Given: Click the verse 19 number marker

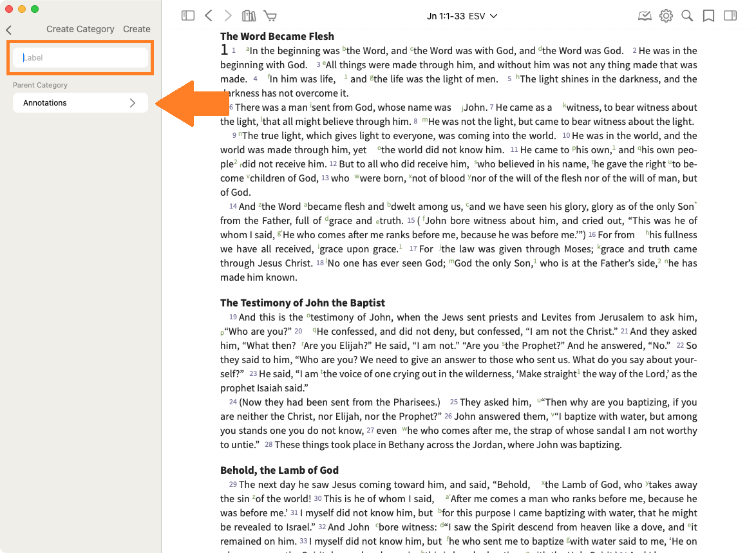Looking at the screenshot, I should (x=233, y=317).
